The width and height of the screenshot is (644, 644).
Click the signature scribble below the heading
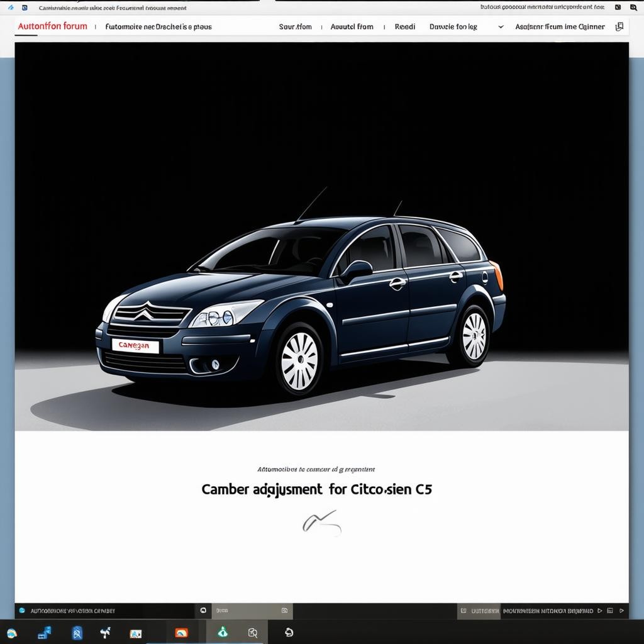[x=321, y=522]
